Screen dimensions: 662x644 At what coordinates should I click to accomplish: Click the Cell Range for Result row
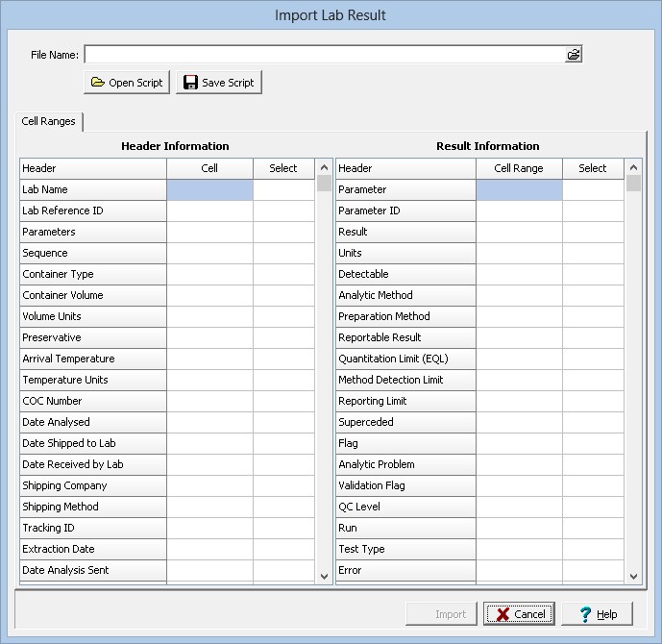[519, 233]
